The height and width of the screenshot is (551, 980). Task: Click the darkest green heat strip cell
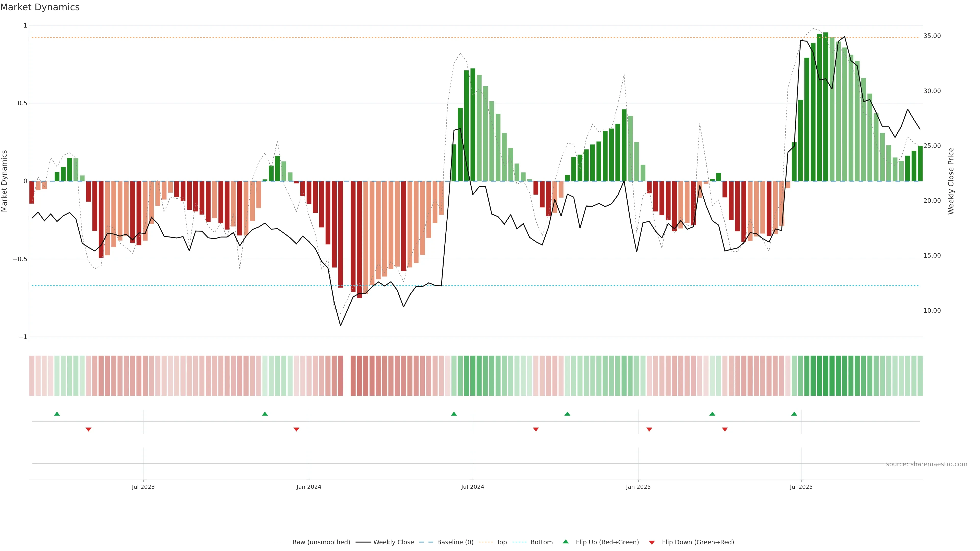(826, 376)
